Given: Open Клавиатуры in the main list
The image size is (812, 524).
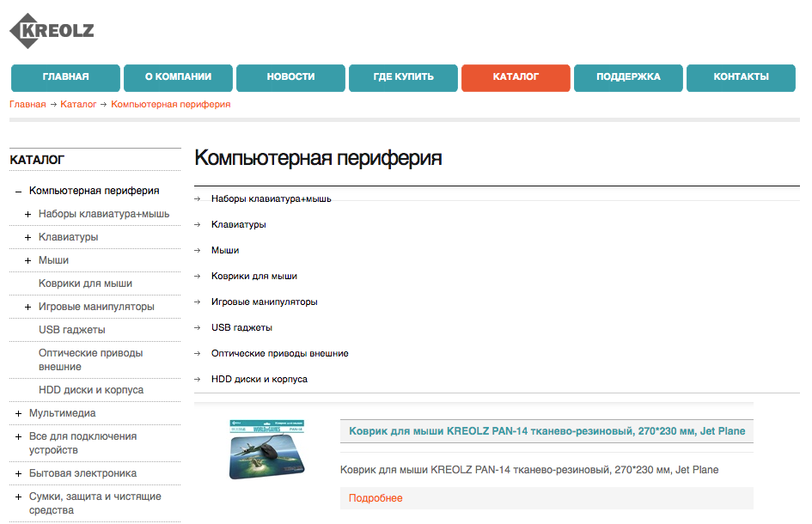Looking at the screenshot, I should click(239, 225).
